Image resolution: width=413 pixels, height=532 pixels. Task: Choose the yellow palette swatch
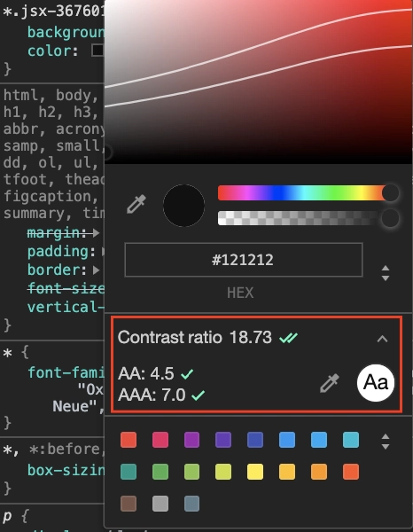click(x=255, y=472)
